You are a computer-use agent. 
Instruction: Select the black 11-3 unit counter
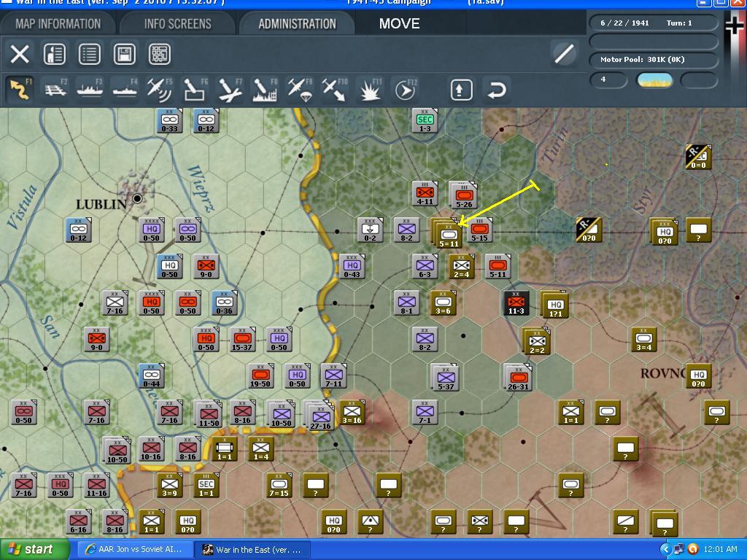516,303
